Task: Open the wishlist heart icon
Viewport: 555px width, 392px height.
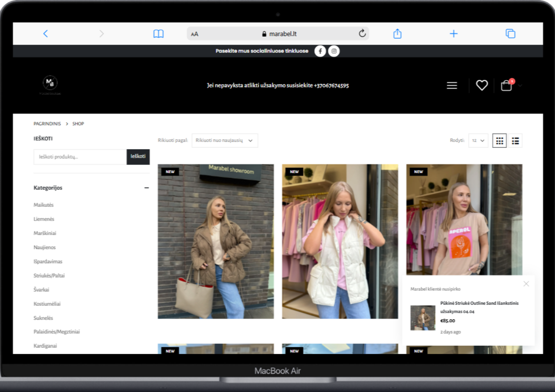Action: pyautogui.click(x=481, y=86)
